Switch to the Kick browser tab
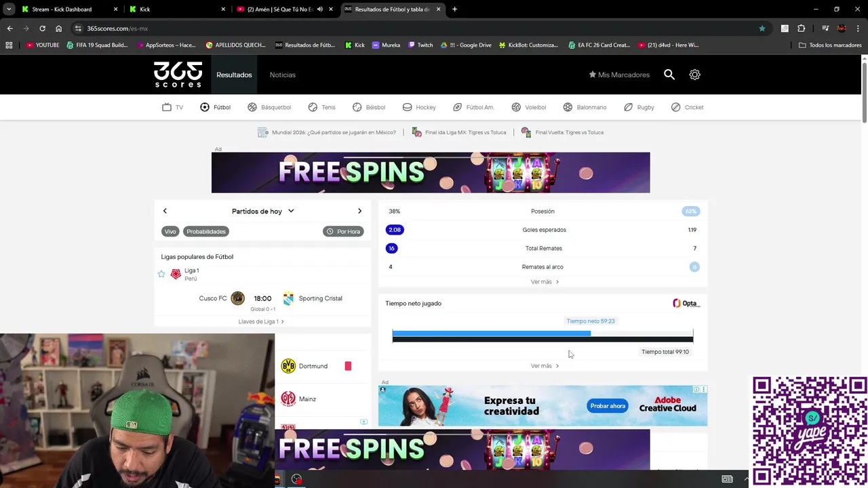This screenshot has height=488, width=868. [x=176, y=9]
